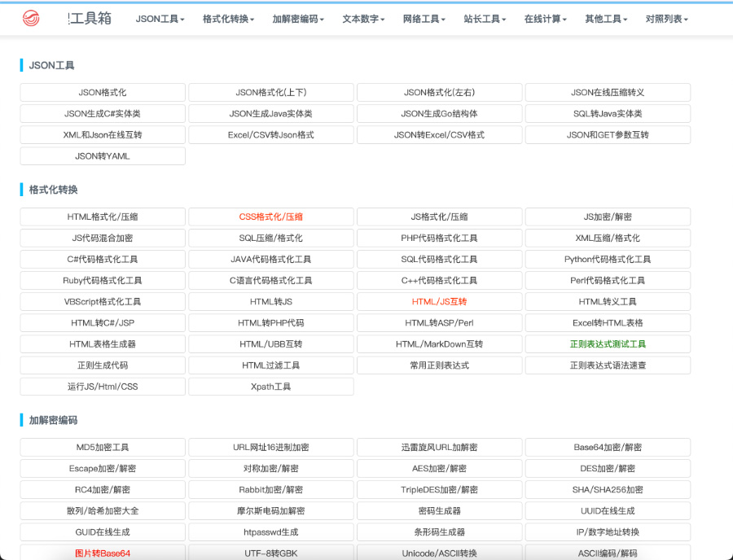This screenshot has width=733, height=560.
Task: Open the 文本数字 navigation menu
Action: coord(363,19)
